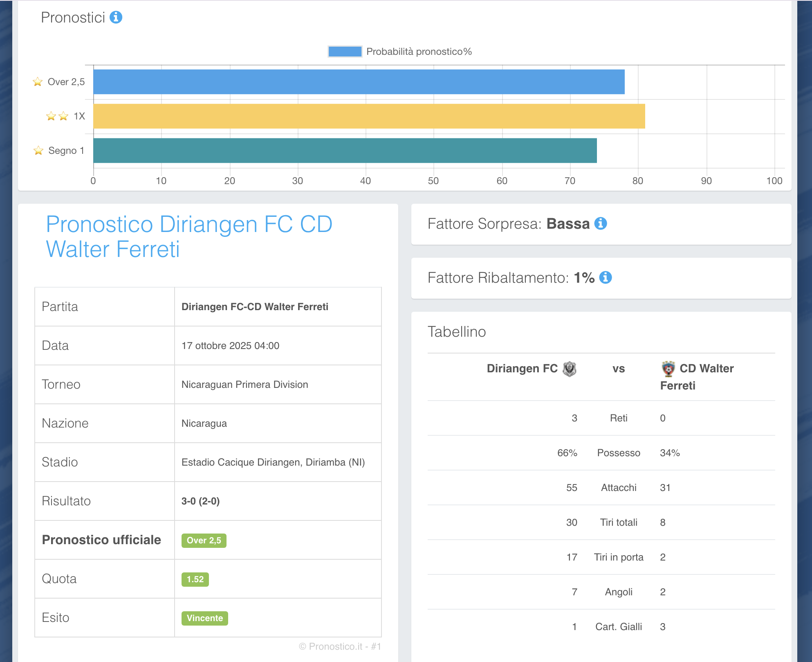Image resolution: width=812 pixels, height=662 pixels.
Task: Click the star beside Segno 1 label
Action: pos(38,151)
